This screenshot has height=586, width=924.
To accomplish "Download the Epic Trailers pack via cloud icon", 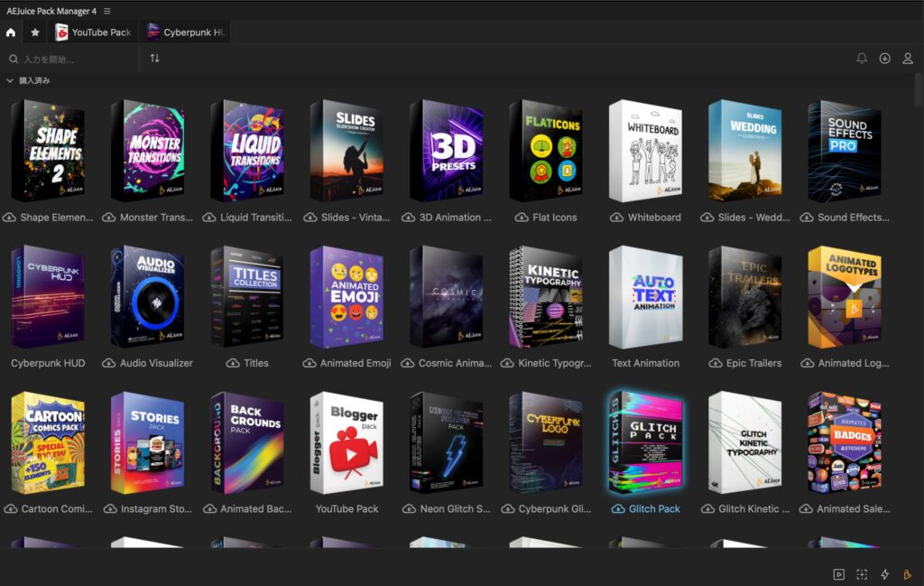I will click(x=715, y=363).
